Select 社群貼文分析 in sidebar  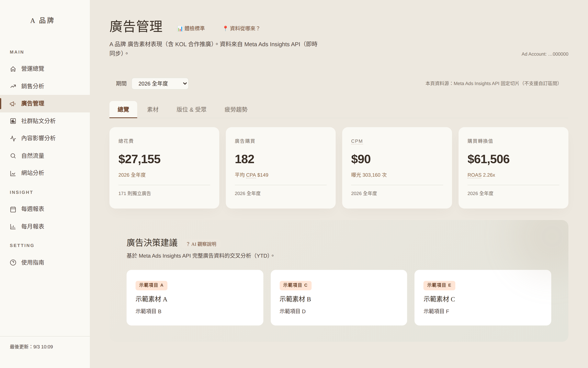tap(45, 121)
